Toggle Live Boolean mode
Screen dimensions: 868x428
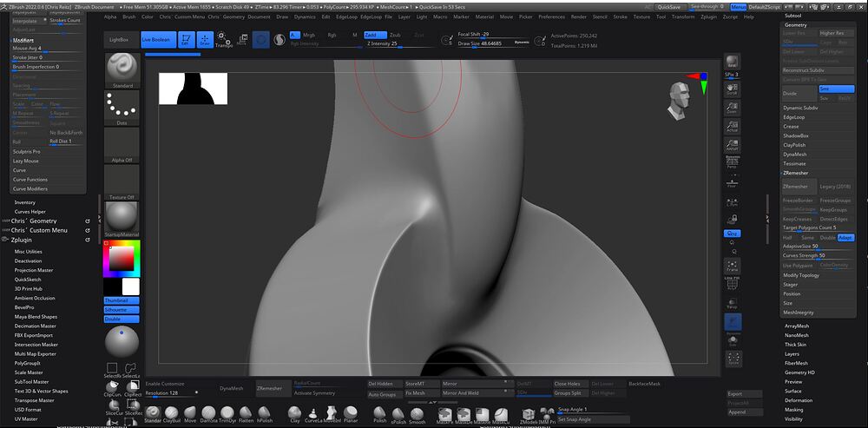[158, 40]
